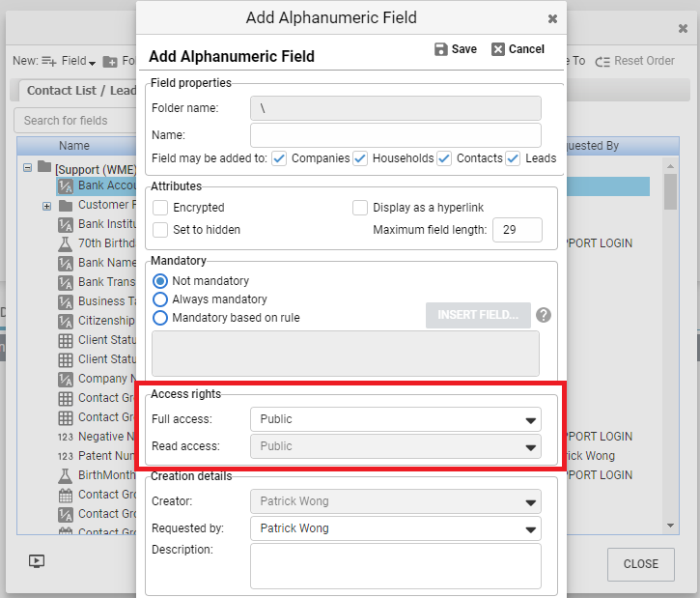The width and height of the screenshot is (700, 598).
Task: Click the Cancel button
Action: [x=518, y=49]
